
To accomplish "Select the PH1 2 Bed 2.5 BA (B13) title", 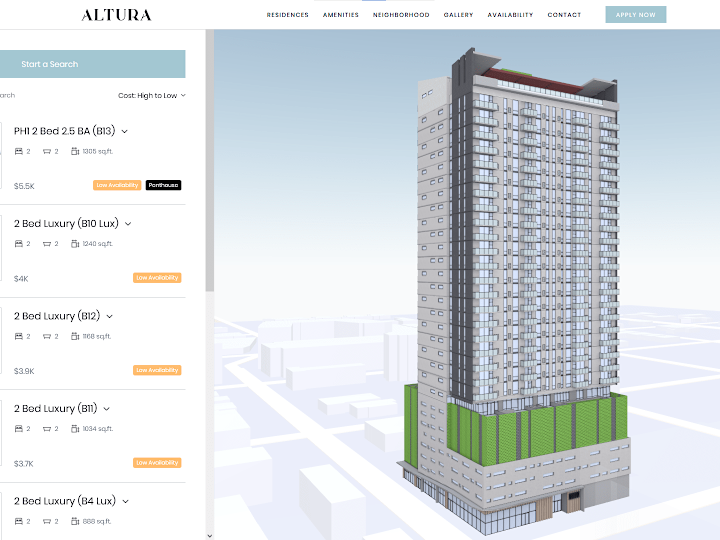I will (x=64, y=131).
